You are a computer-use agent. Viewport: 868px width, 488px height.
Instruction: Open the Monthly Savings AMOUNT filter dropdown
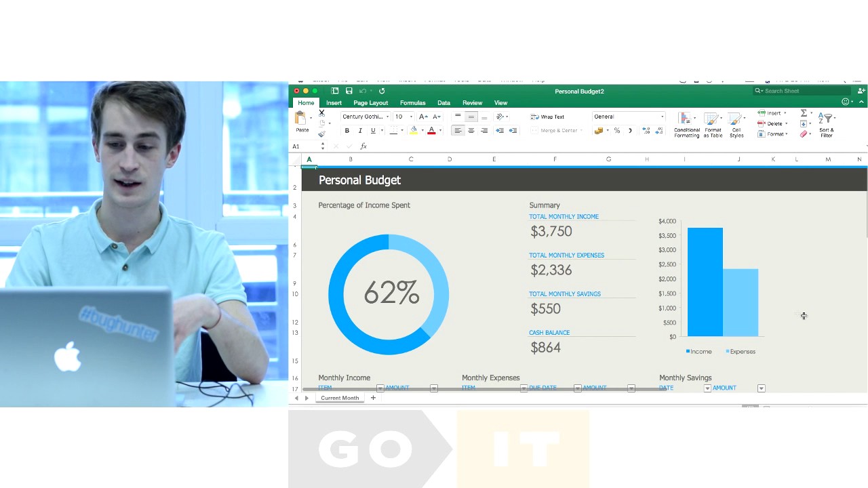coord(761,388)
